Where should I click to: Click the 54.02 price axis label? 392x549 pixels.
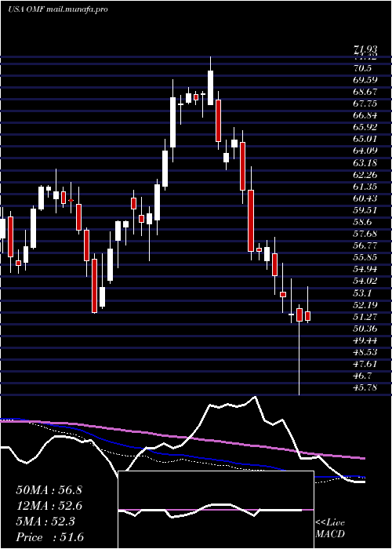coord(366,282)
